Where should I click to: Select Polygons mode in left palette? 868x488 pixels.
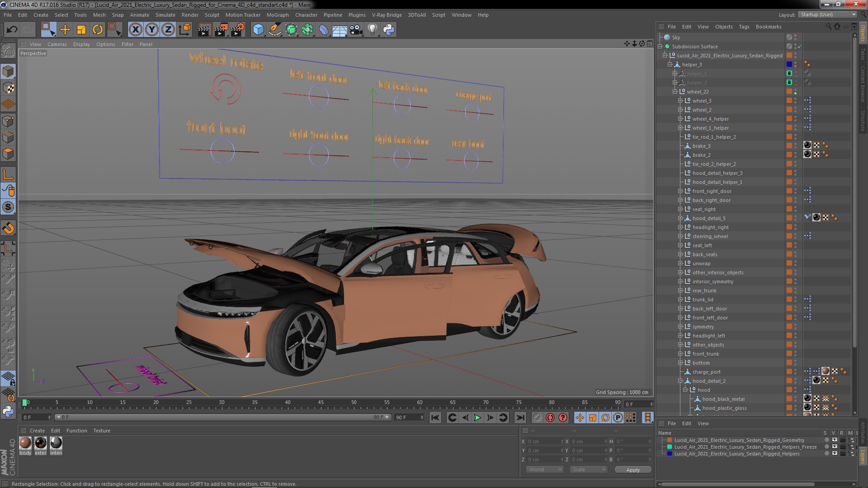[x=8, y=154]
